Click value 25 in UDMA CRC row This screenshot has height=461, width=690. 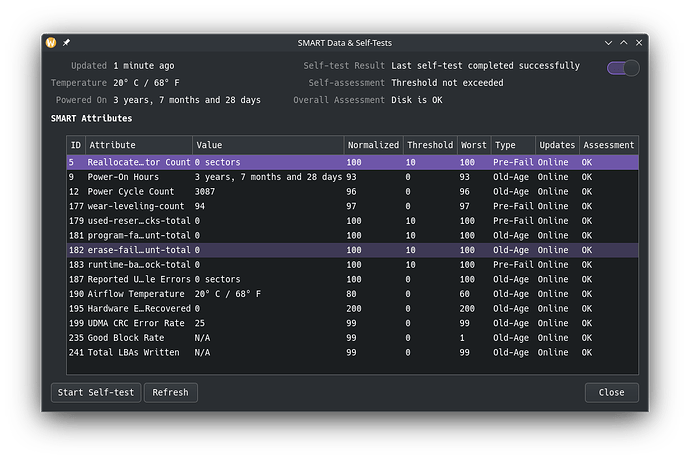pos(200,323)
